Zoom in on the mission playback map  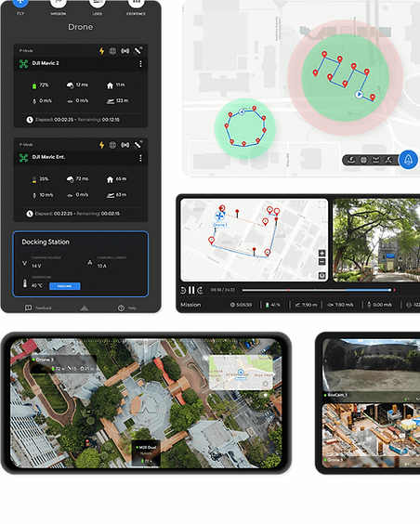[322, 253]
